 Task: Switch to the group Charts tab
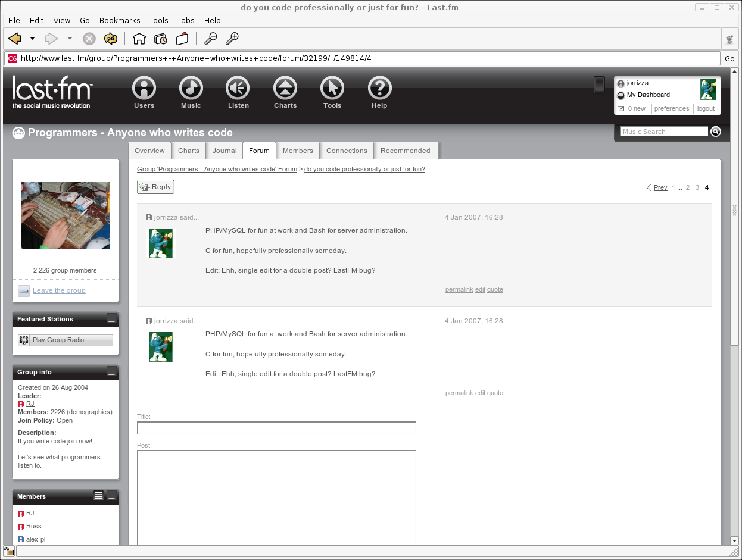189,151
